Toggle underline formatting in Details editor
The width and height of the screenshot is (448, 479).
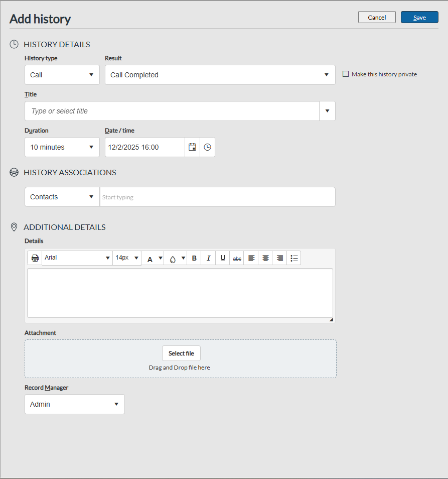point(223,258)
